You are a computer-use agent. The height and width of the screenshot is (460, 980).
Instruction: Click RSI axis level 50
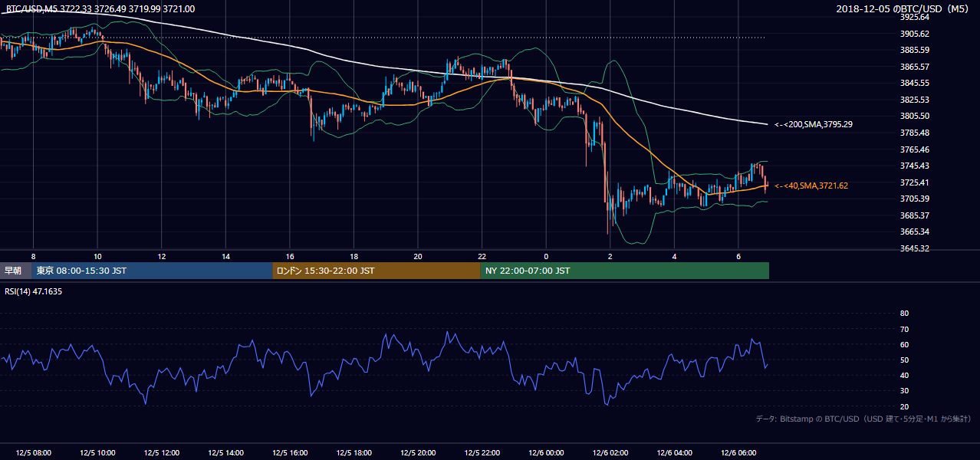tap(904, 360)
